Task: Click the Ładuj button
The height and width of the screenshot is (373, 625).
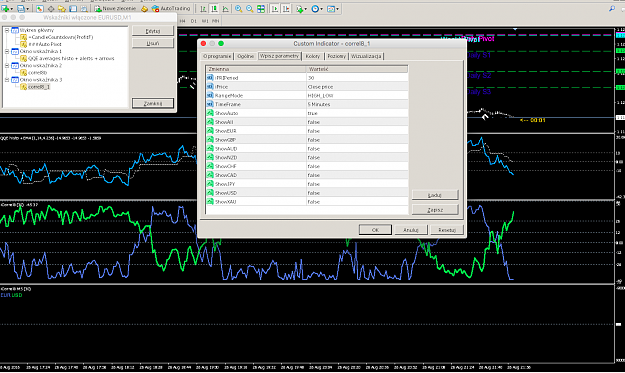Action: (x=435, y=195)
